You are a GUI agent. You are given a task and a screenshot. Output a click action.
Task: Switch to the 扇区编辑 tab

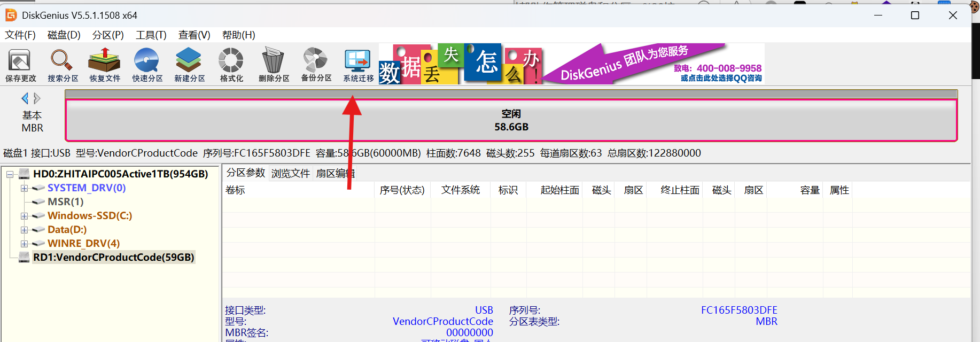coord(335,173)
